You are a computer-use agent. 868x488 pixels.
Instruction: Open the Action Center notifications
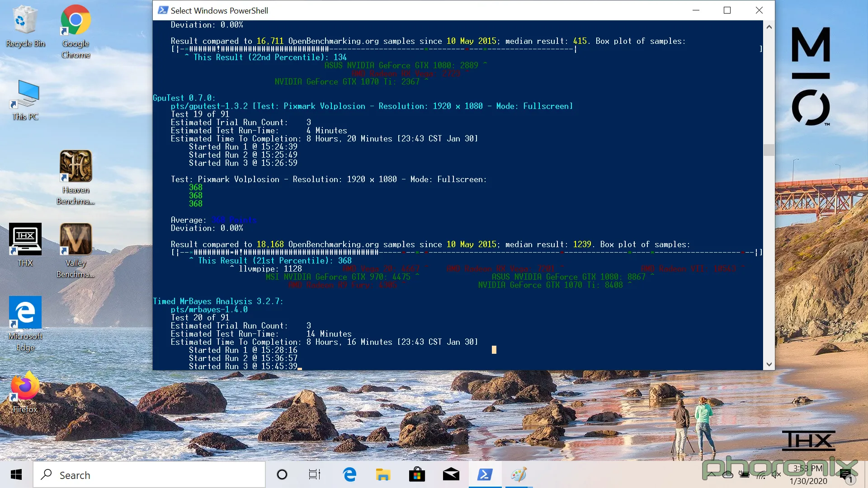tap(846, 475)
